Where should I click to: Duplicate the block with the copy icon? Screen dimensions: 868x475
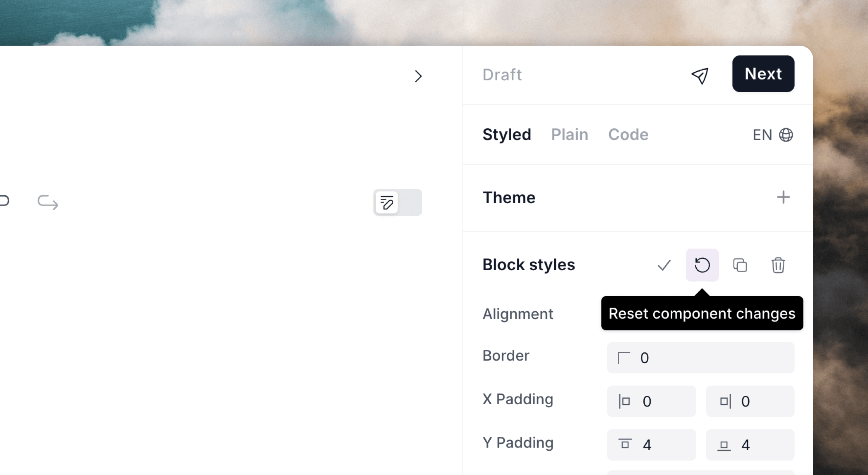(x=740, y=265)
